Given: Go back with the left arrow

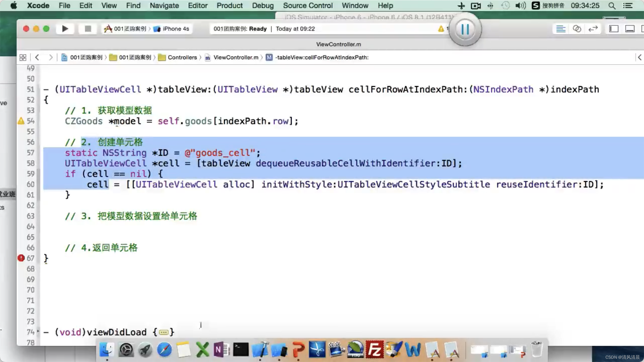Looking at the screenshot, I should (x=37, y=57).
